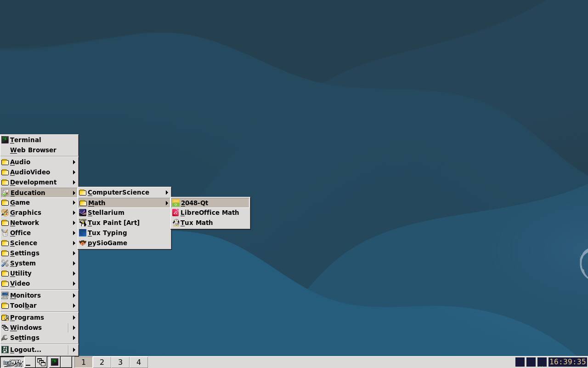Switch to workspace 3
The height and width of the screenshot is (368, 588).
point(120,362)
